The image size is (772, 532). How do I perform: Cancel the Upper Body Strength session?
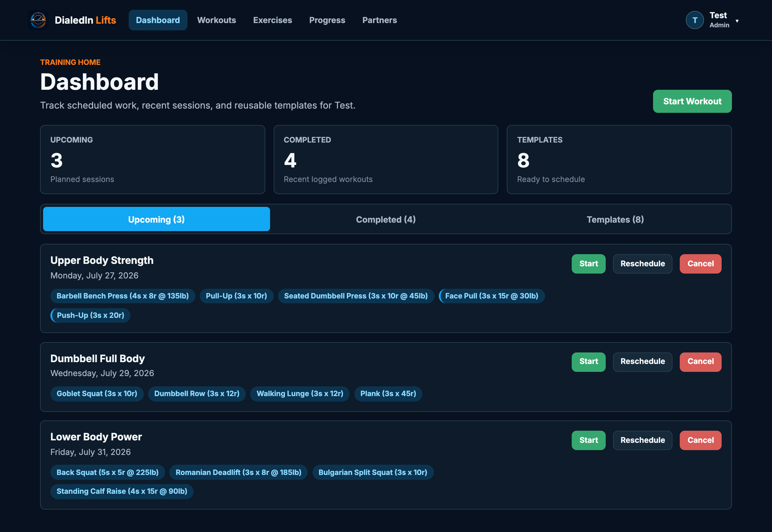(x=701, y=264)
